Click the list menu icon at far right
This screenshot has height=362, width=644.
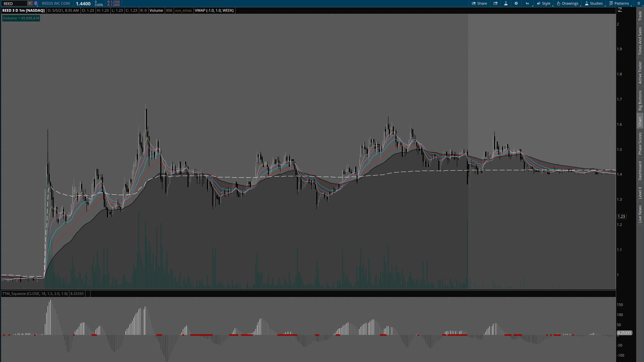coord(639,3)
